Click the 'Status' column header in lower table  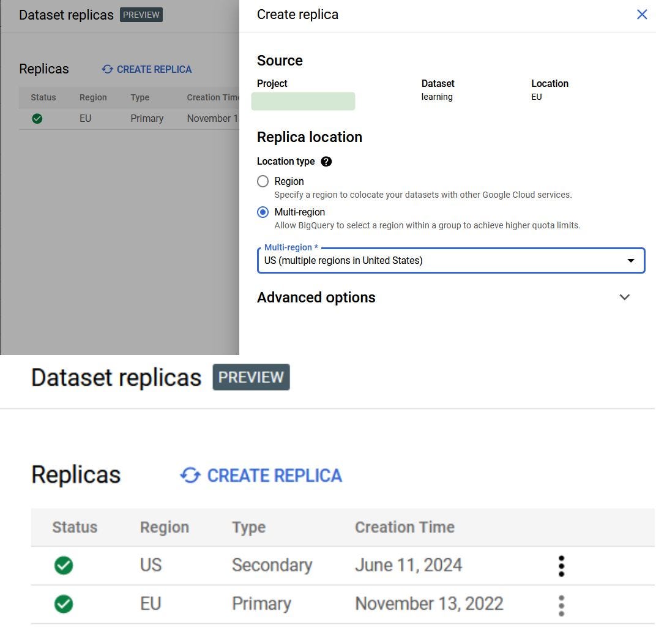[75, 527]
